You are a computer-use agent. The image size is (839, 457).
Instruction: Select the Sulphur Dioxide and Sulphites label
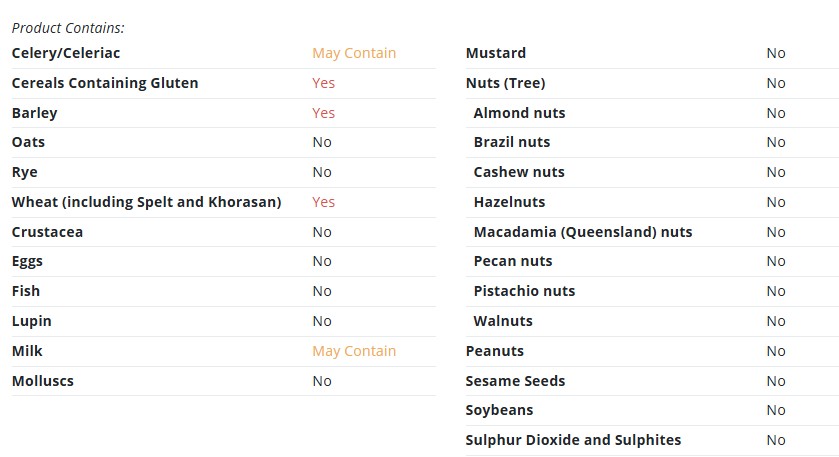573,440
